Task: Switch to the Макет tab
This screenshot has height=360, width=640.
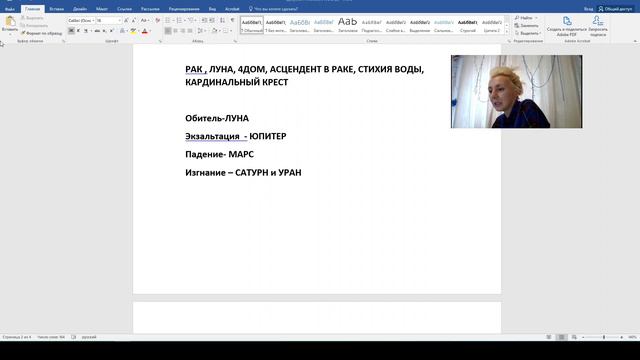Action: coord(102,9)
